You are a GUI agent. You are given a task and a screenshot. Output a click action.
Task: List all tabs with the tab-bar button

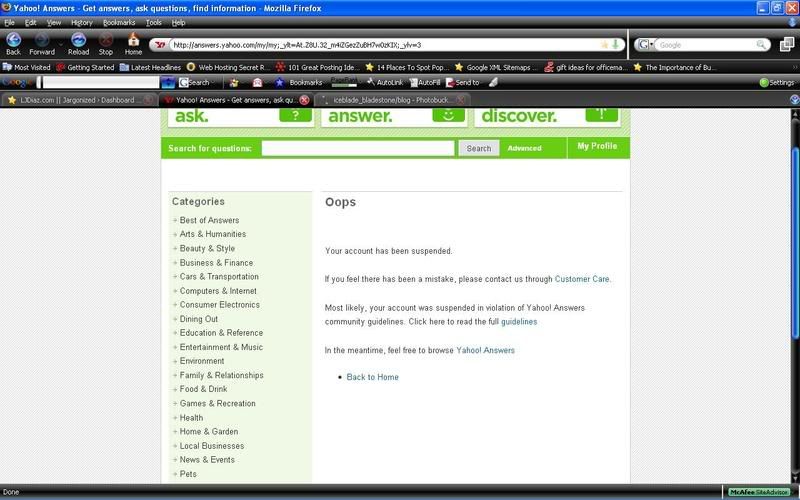(x=794, y=100)
